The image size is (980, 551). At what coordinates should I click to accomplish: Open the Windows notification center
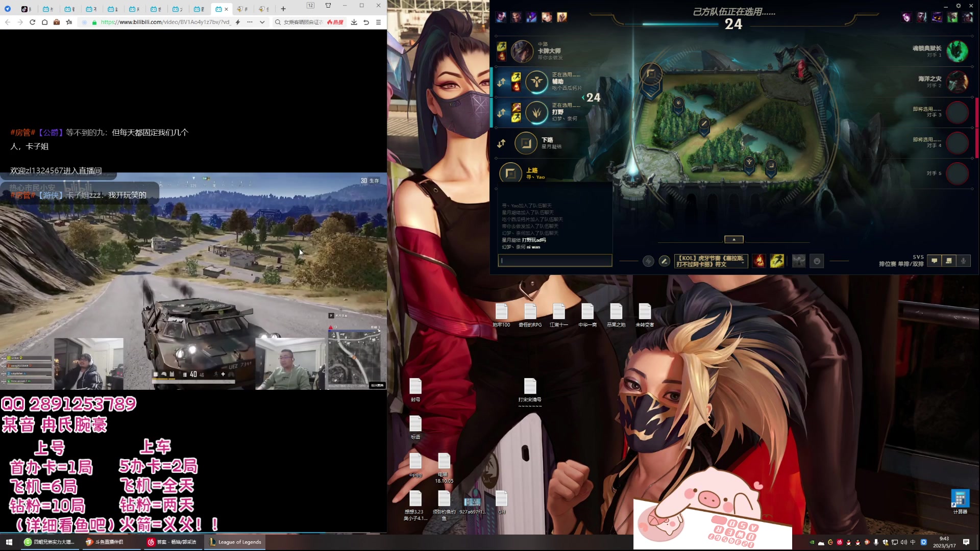coord(966,542)
